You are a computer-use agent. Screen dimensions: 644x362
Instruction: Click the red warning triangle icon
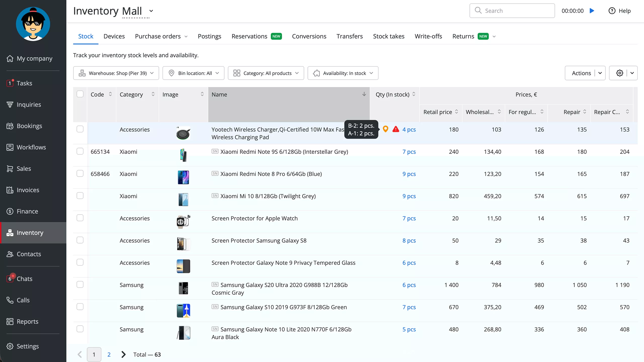pos(396,129)
